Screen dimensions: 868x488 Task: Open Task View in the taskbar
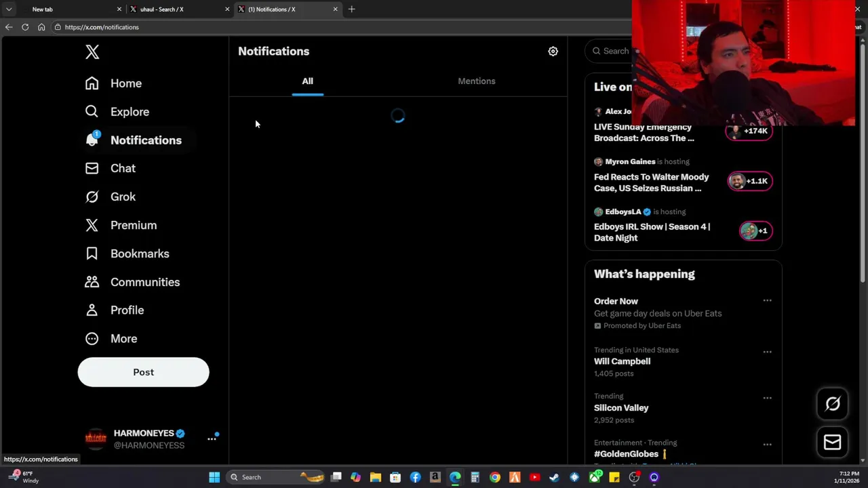336,477
